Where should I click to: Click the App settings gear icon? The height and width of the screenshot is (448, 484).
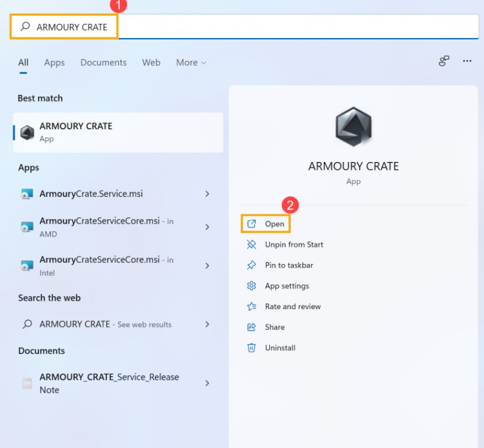click(251, 286)
